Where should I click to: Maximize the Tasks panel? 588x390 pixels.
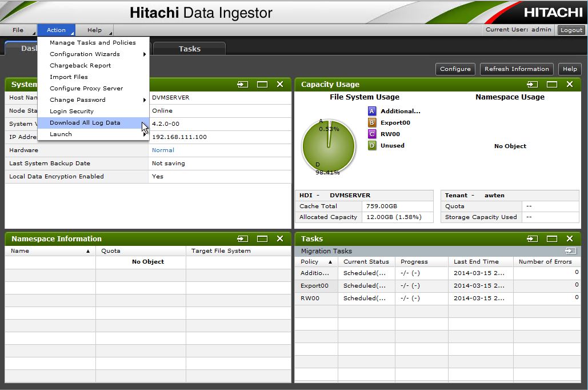(x=551, y=238)
